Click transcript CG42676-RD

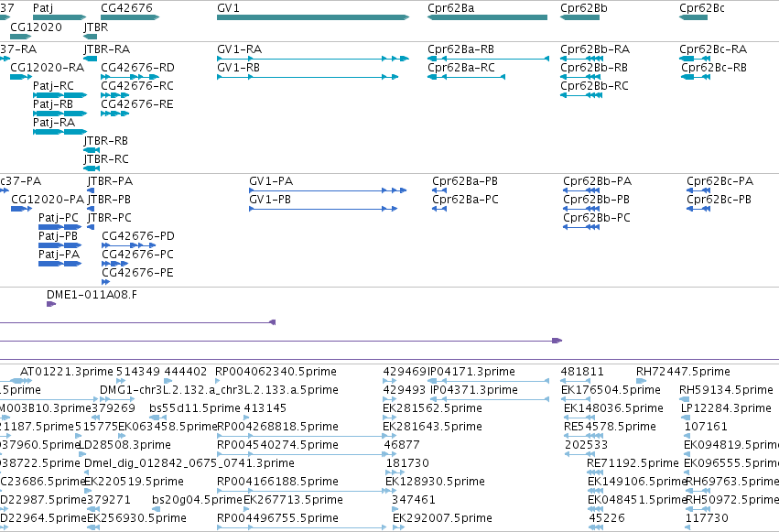click(130, 77)
